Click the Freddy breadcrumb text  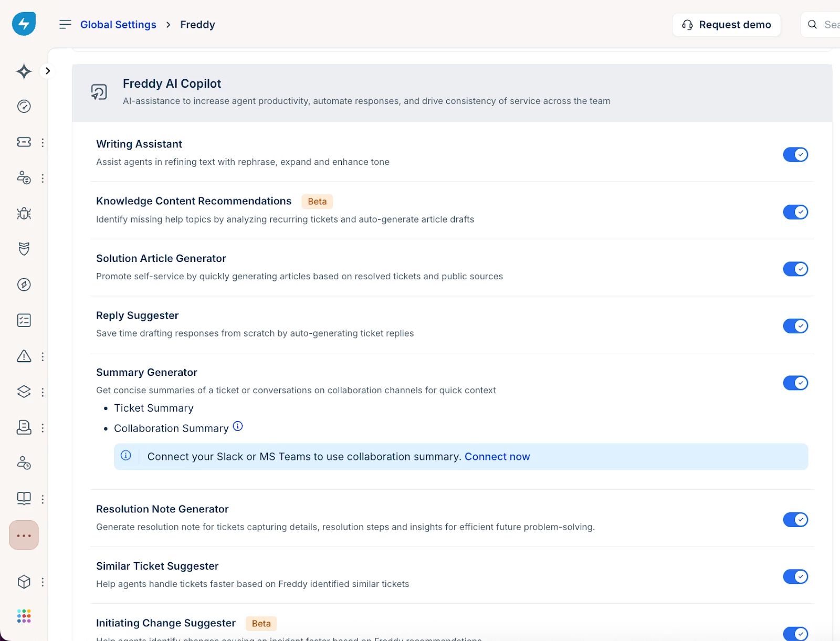coord(197,25)
